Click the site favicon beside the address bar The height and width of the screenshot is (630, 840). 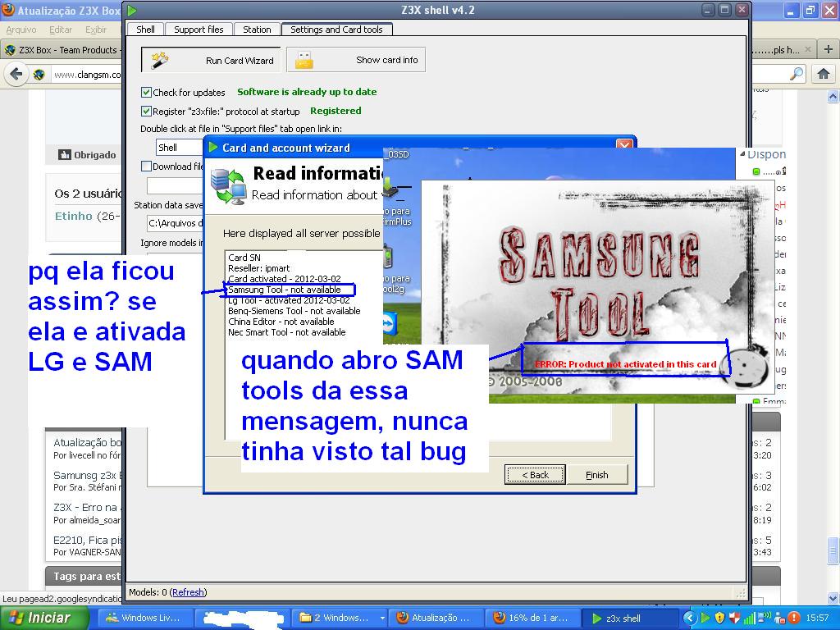pos(39,75)
